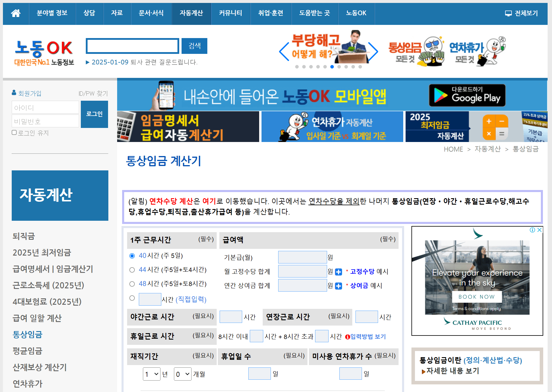Click the info icon next to 입력방법 보기
Image resolution: width=552 pixels, height=392 pixels.
click(347, 337)
